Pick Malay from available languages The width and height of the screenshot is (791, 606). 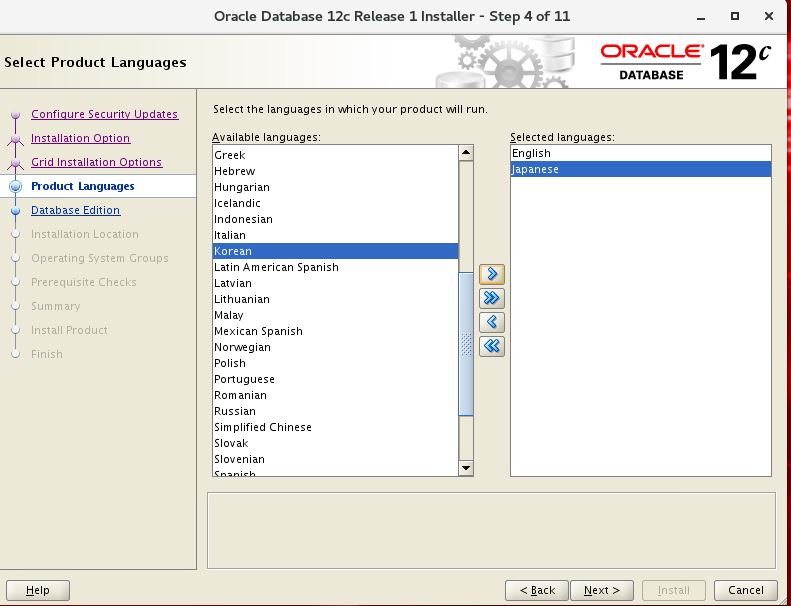click(x=335, y=315)
